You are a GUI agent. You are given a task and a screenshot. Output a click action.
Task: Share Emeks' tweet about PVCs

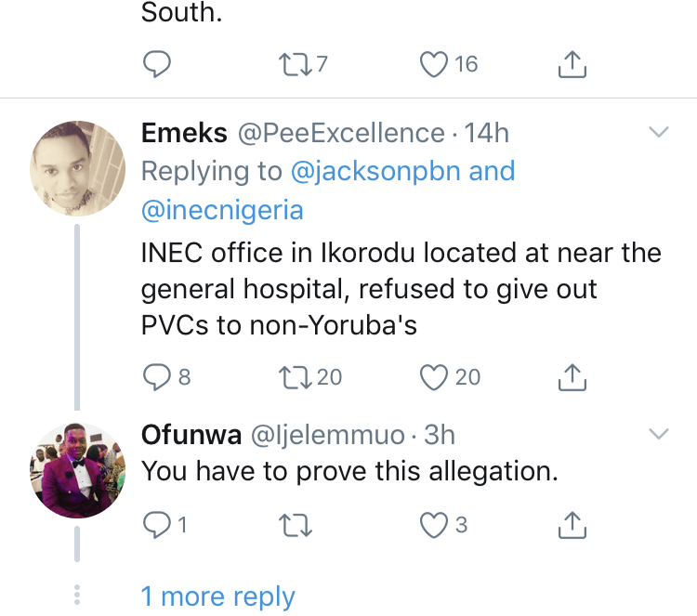pos(572,377)
